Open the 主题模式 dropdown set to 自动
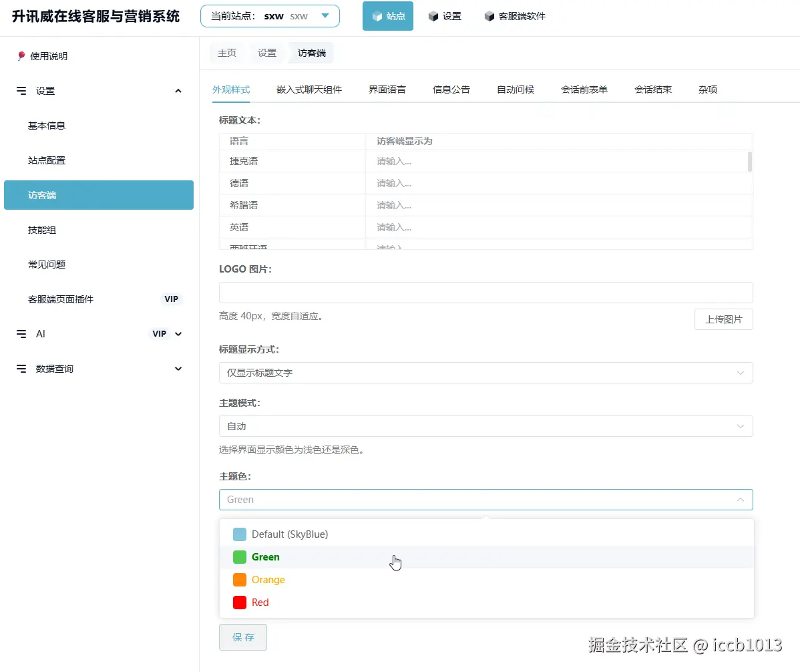This screenshot has height=672, width=800. (485, 426)
